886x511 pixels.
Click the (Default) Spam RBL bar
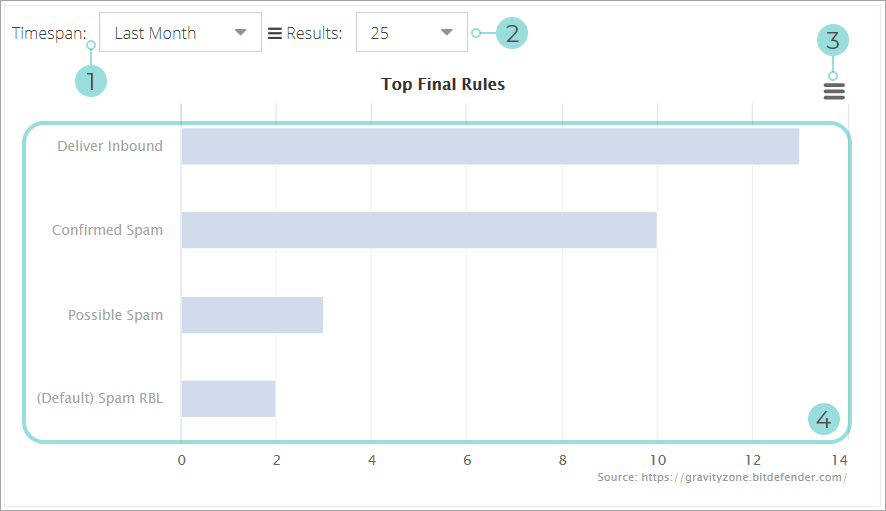pos(228,399)
